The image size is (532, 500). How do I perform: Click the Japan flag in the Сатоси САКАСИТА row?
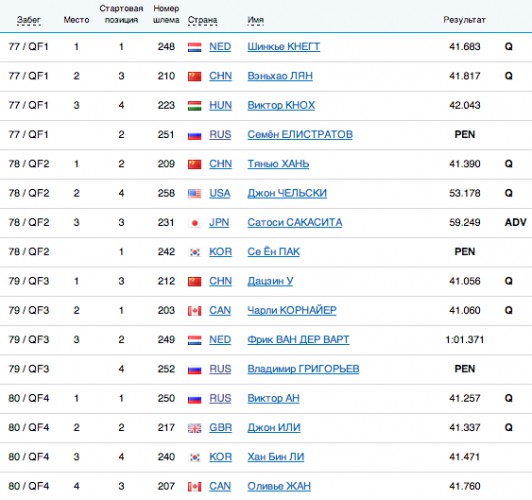[194, 223]
